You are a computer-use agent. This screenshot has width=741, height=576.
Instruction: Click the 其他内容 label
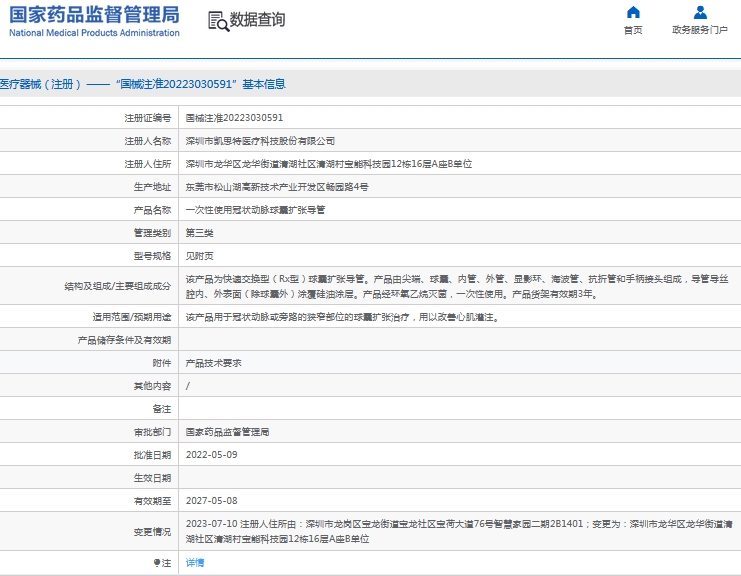pos(152,386)
